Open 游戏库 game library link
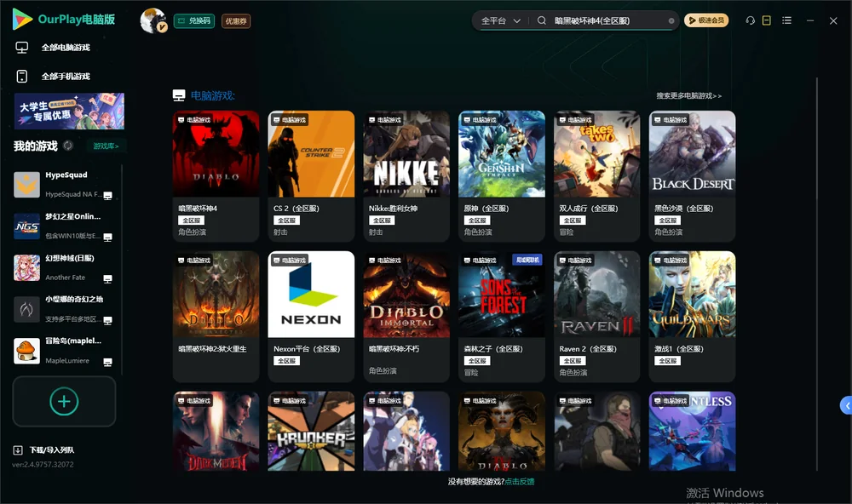852x504 pixels. click(x=106, y=146)
